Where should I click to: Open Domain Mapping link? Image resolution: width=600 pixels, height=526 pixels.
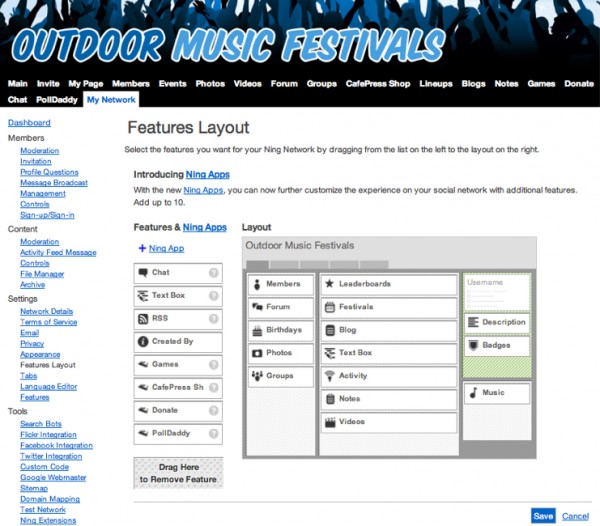point(50,499)
